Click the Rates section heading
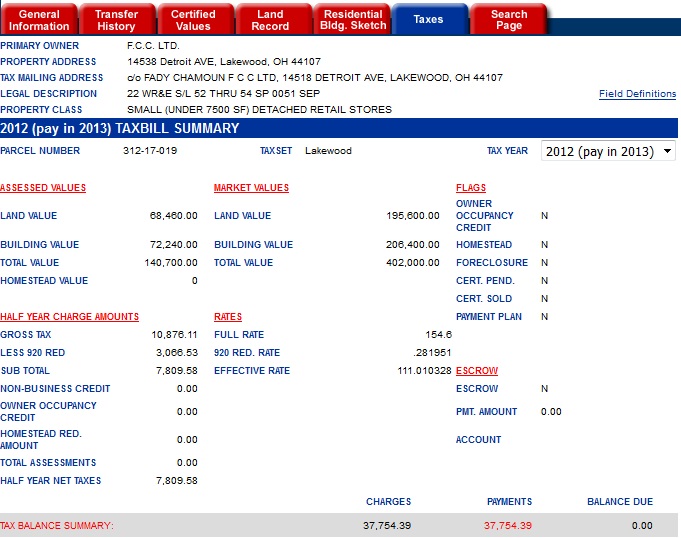Image resolution: width=681 pixels, height=538 pixels. click(228, 317)
